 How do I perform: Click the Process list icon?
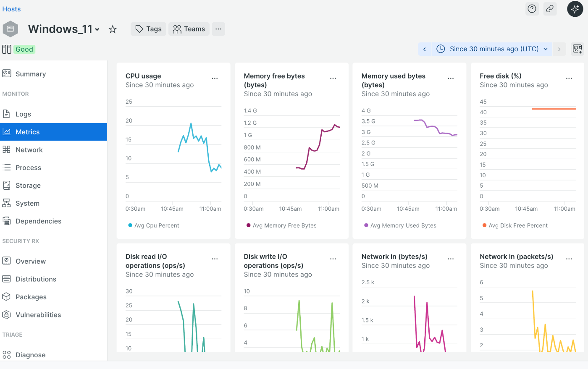pos(7,167)
